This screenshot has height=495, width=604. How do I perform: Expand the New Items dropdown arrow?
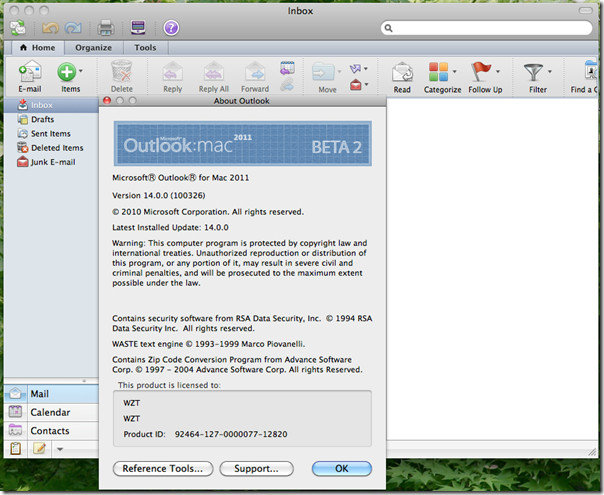81,70
